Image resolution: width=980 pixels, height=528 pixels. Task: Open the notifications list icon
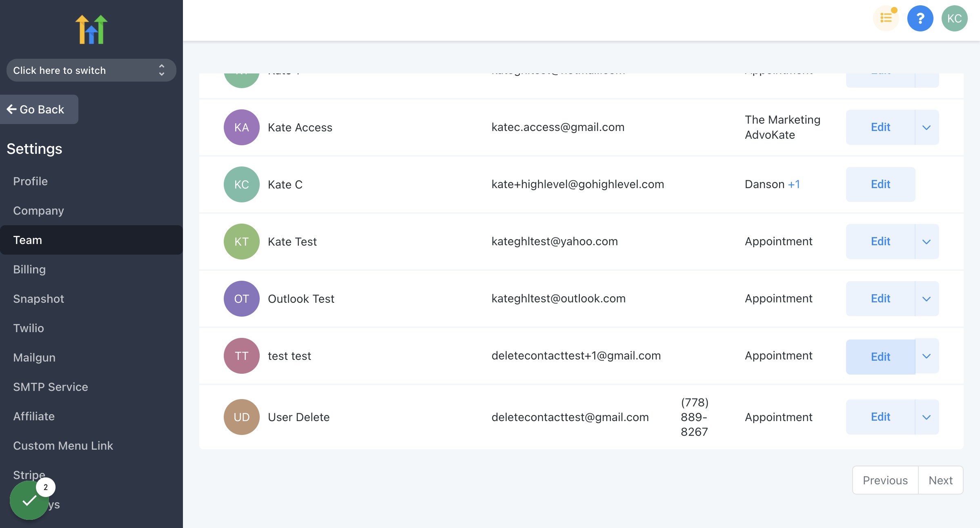click(x=886, y=18)
